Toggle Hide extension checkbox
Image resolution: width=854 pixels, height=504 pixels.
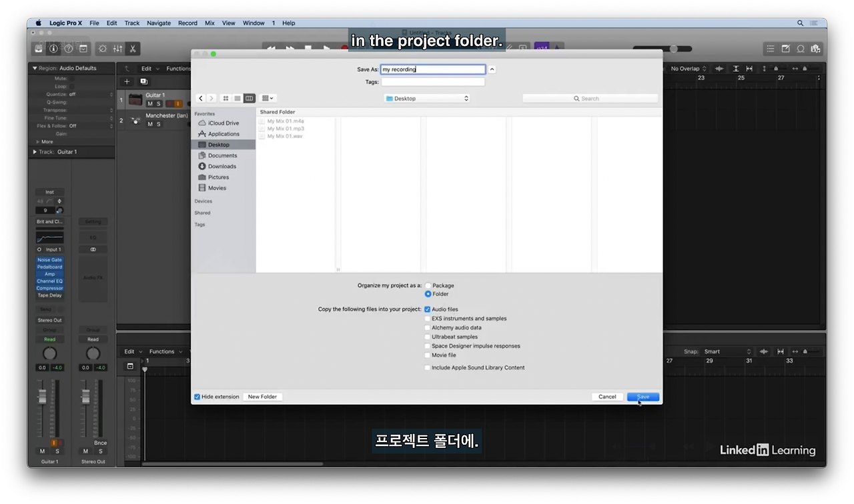[x=197, y=397]
